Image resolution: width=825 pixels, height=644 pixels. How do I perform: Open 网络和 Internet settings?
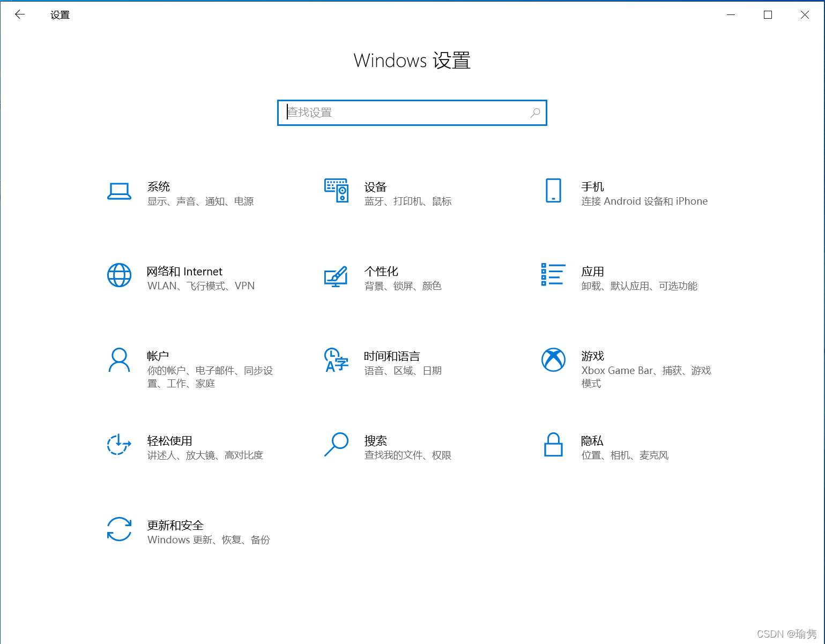point(181,278)
